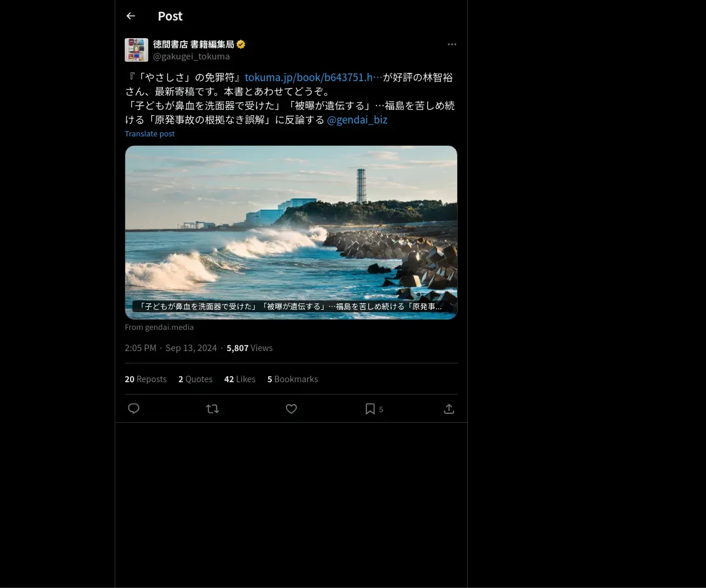The width and height of the screenshot is (706, 588).
Task: Reply using the speech bubble icon
Action: click(x=134, y=409)
